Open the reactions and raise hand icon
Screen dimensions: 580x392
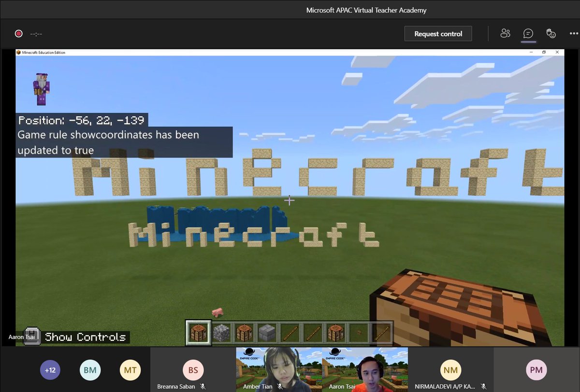click(x=551, y=34)
